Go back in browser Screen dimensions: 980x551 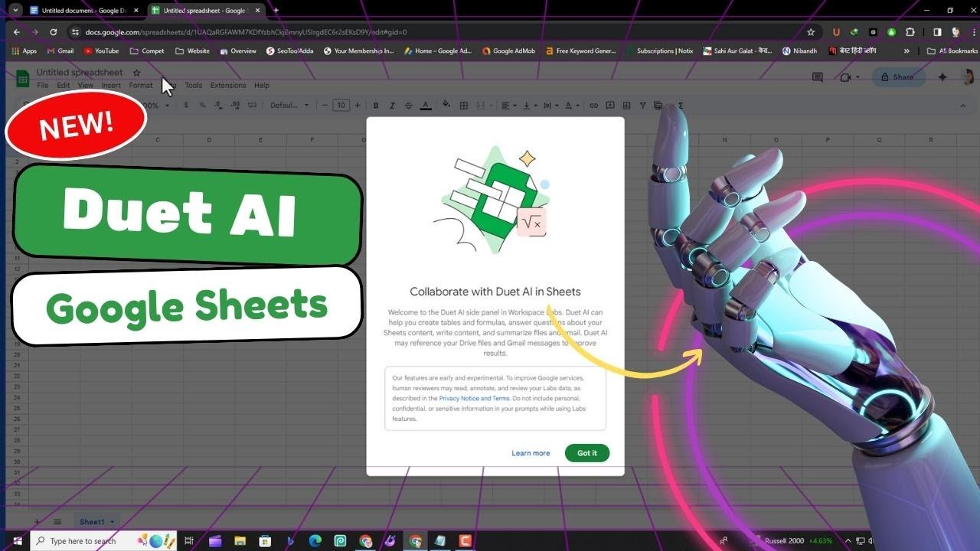click(17, 32)
